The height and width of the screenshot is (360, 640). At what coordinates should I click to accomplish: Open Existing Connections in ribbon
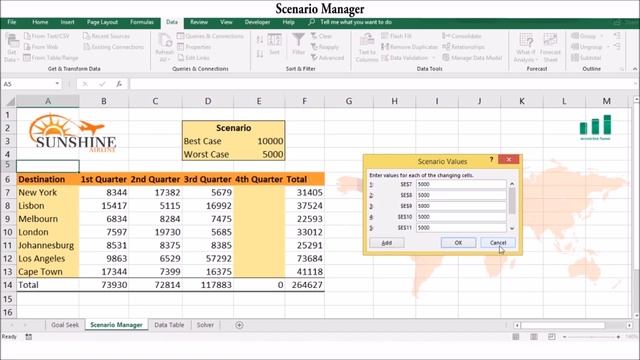click(x=113, y=47)
